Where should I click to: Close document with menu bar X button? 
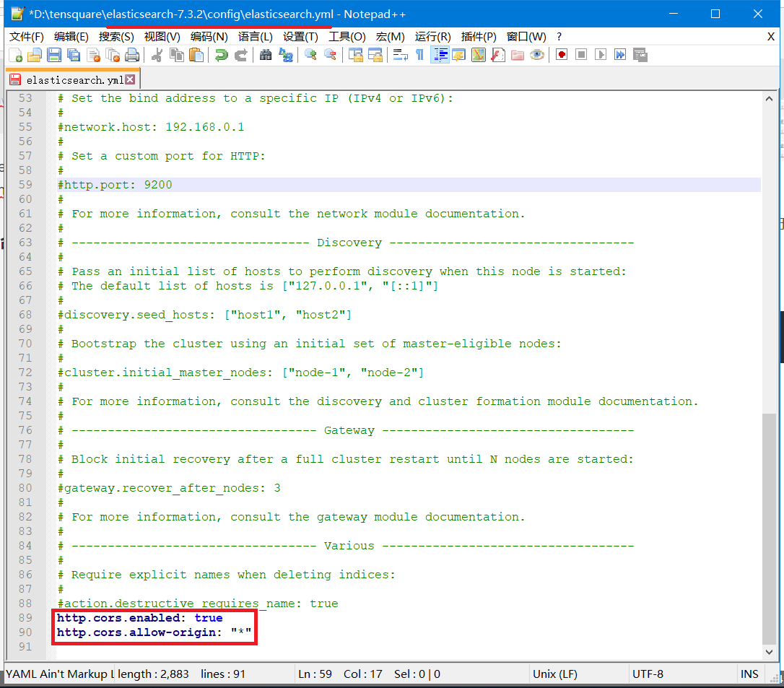pyautogui.click(x=770, y=37)
